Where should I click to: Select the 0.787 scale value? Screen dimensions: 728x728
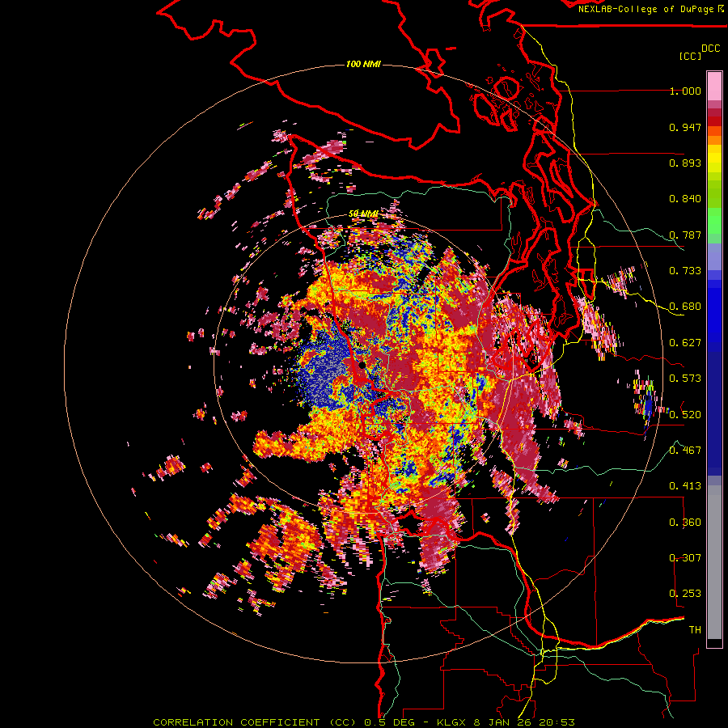tap(685, 235)
